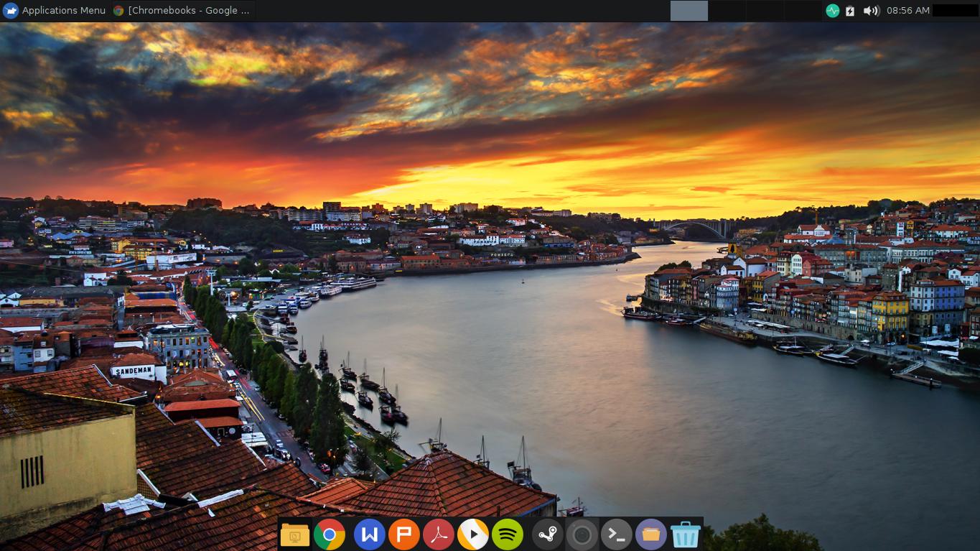Screen dimensions: 980x551
Task: Open the purple file manager icon
Action: coord(651,534)
